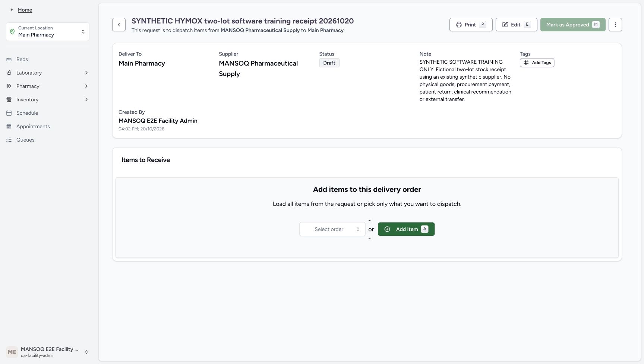644x364 pixels.
Task: Click the hash icon in Add Tags
Action: (526, 63)
